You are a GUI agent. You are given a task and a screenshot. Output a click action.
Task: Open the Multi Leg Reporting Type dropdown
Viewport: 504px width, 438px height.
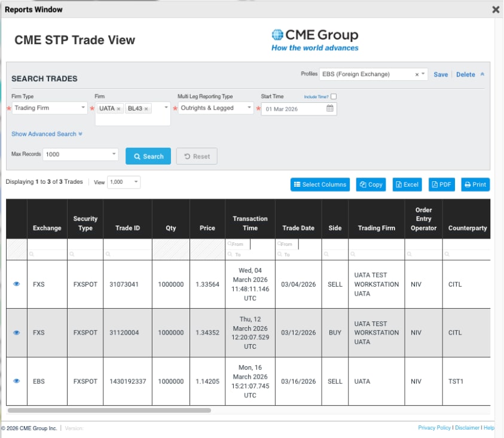tap(216, 108)
